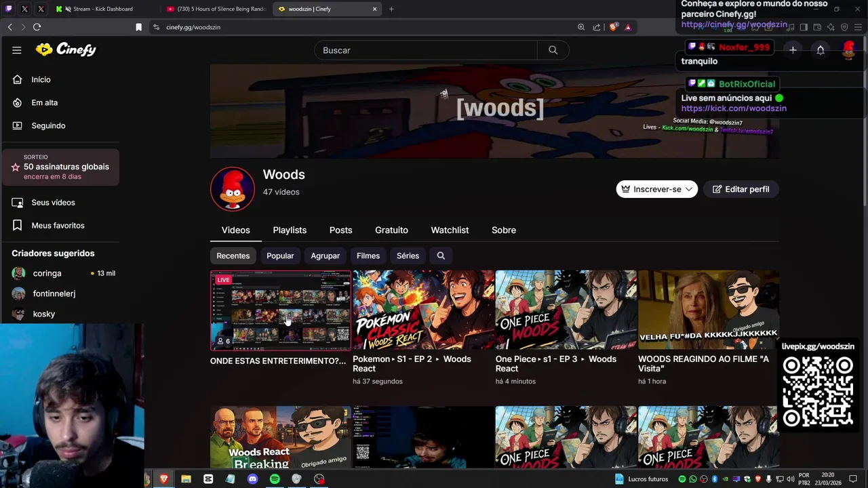Open a new browser tab
This screenshot has height=488, width=868.
point(391,9)
